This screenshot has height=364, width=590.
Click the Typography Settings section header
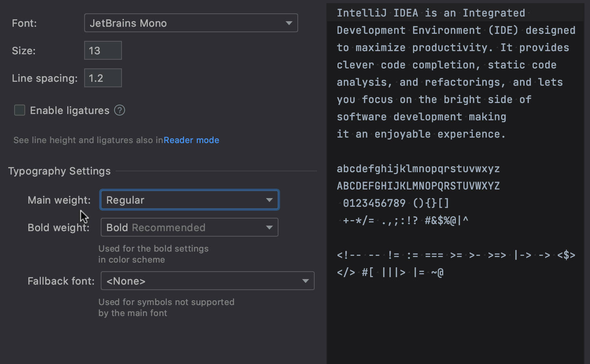coord(59,171)
